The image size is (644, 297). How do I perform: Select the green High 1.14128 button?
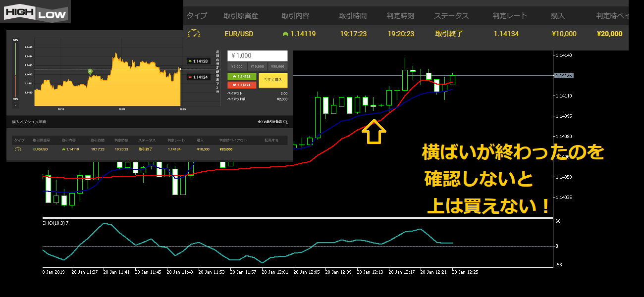(x=242, y=77)
